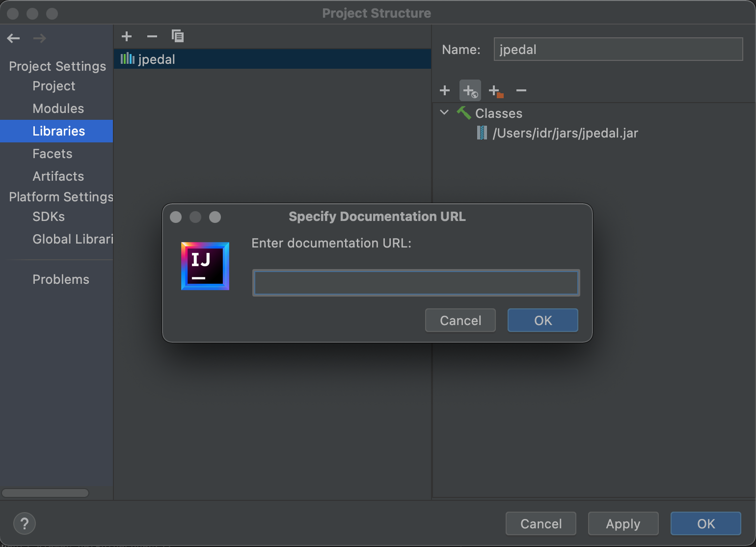Screen dimensions: 756x547
Task: Click the add new library icon
Action: (x=127, y=36)
